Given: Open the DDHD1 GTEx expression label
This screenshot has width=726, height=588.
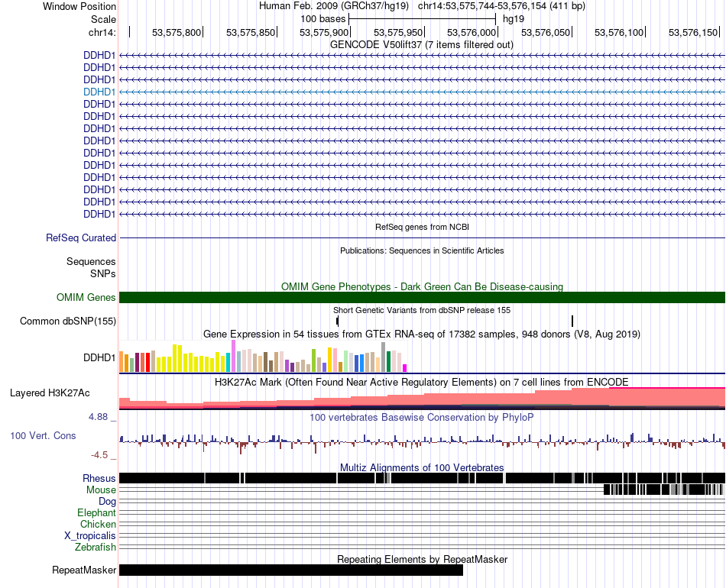Looking at the screenshot, I should tap(99, 357).
